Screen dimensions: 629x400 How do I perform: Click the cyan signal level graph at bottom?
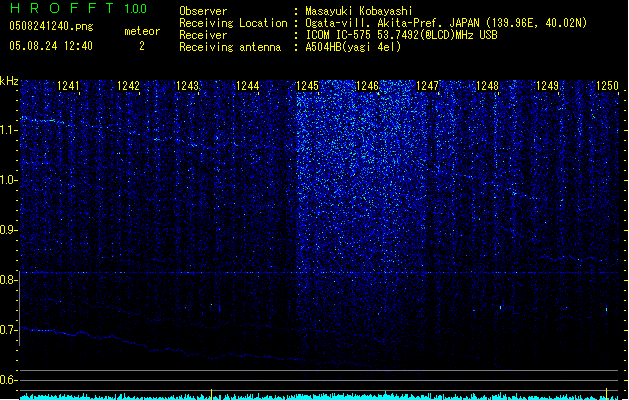tap(319, 396)
